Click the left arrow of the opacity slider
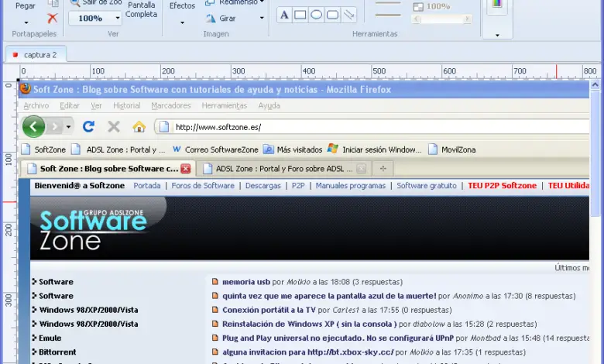 click(416, 19)
